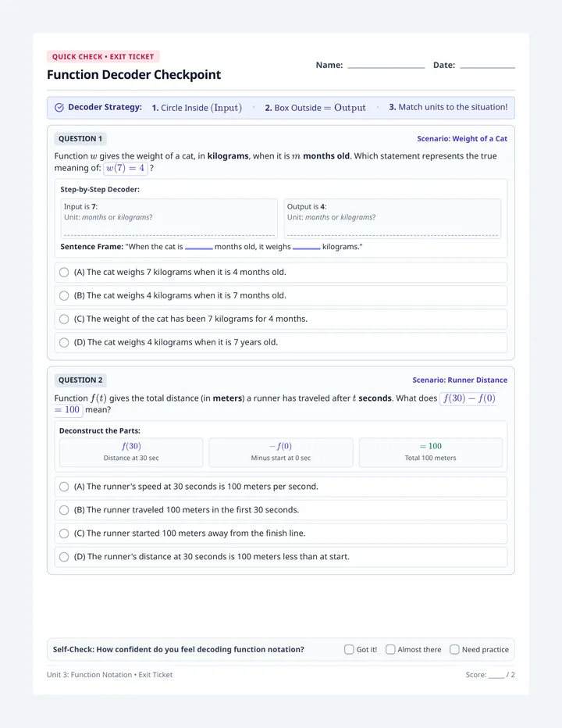The height and width of the screenshot is (728, 562).
Task: Click the 'QUESTION 1' label
Action: click(x=80, y=139)
